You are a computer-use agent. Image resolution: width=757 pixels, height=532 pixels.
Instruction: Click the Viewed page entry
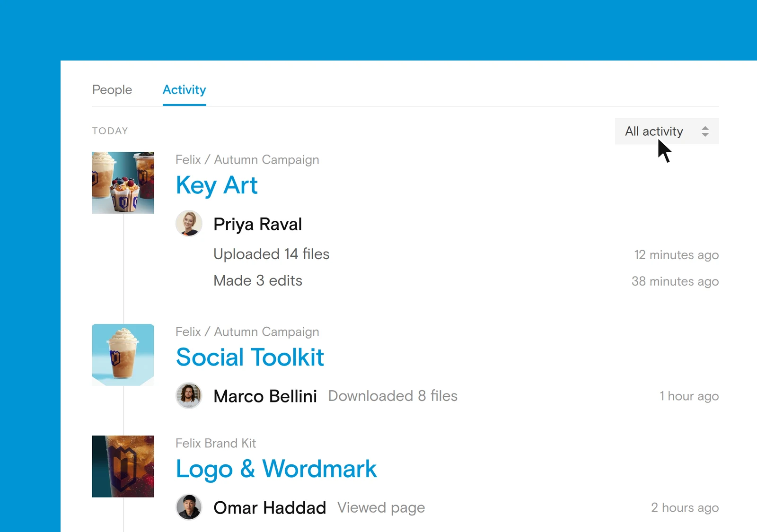pos(381,508)
